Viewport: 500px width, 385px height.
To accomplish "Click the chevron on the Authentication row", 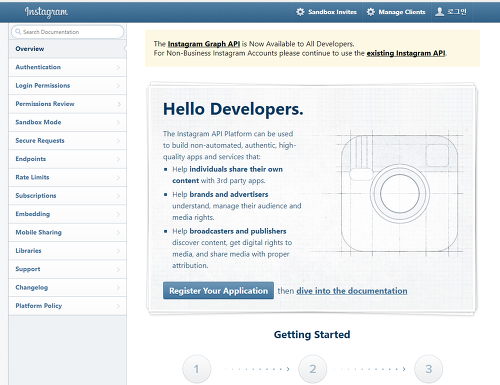I will click(x=118, y=67).
